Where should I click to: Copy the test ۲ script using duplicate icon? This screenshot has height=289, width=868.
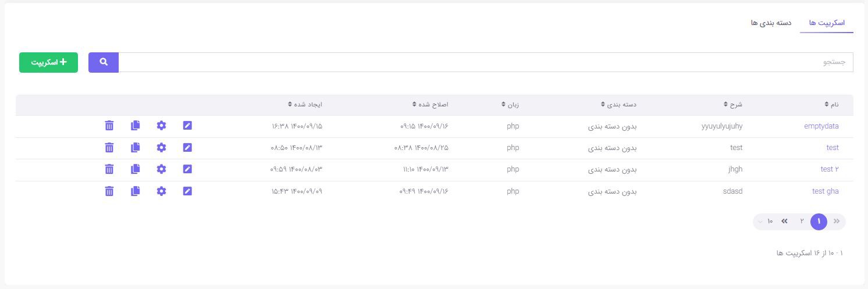coord(136,169)
